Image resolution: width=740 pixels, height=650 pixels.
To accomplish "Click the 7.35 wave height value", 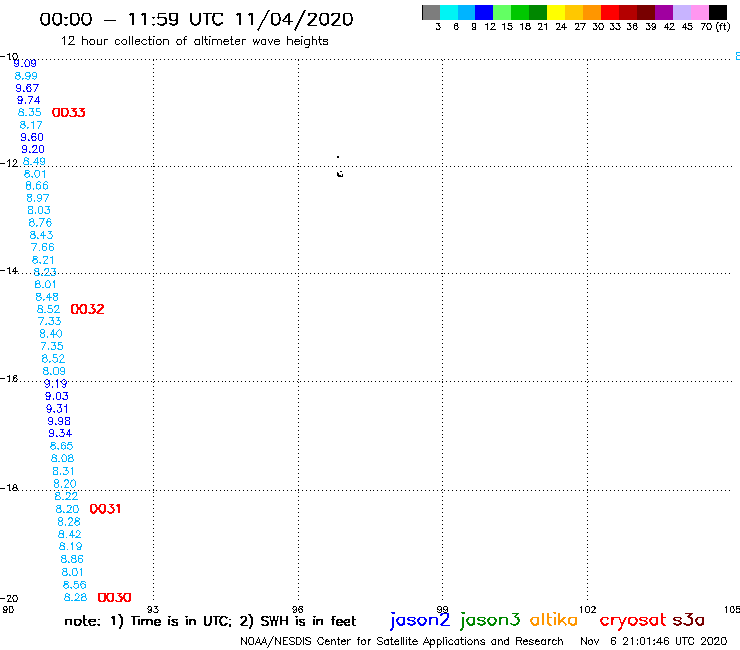I will click(52, 346).
